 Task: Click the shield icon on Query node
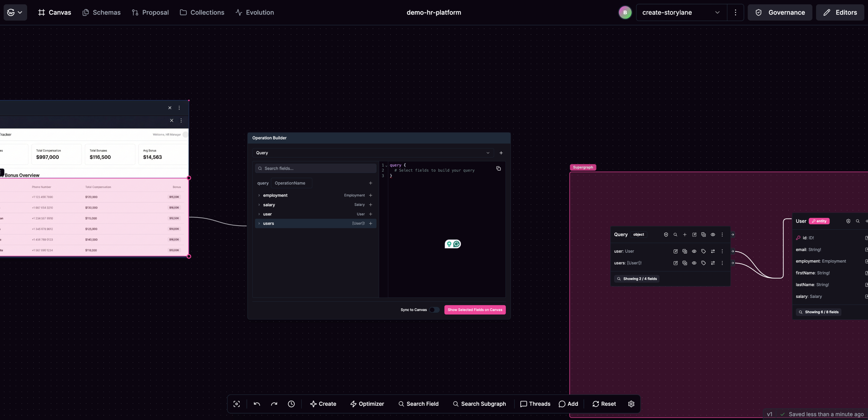[x=666, y=234]
